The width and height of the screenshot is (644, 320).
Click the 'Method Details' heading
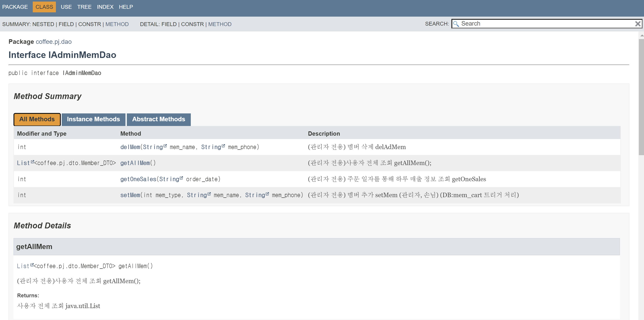click(x=42, y=226)
